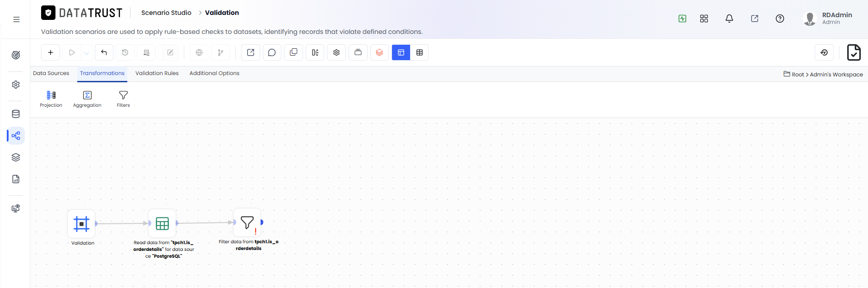Click the Validation node on canvas
Viewport: 868px width, 288px height.
point(81,224)
